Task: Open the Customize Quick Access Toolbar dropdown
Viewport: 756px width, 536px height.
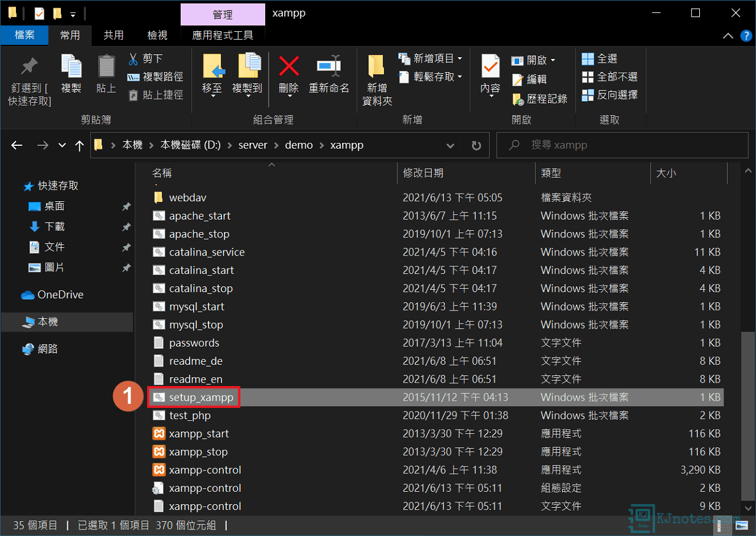Action: 73,13
